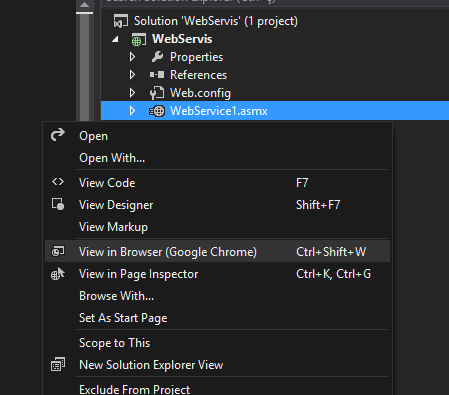Collapse the WebServis project node
449x395 pixels.
click(x=115, y=39)
